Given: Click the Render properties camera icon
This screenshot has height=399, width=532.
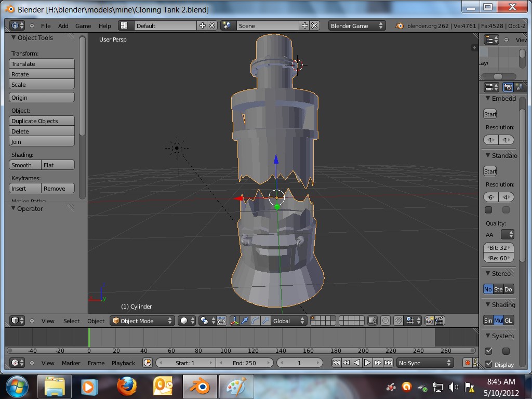Looking at the screenshot, I should click(x=508, y=87).
